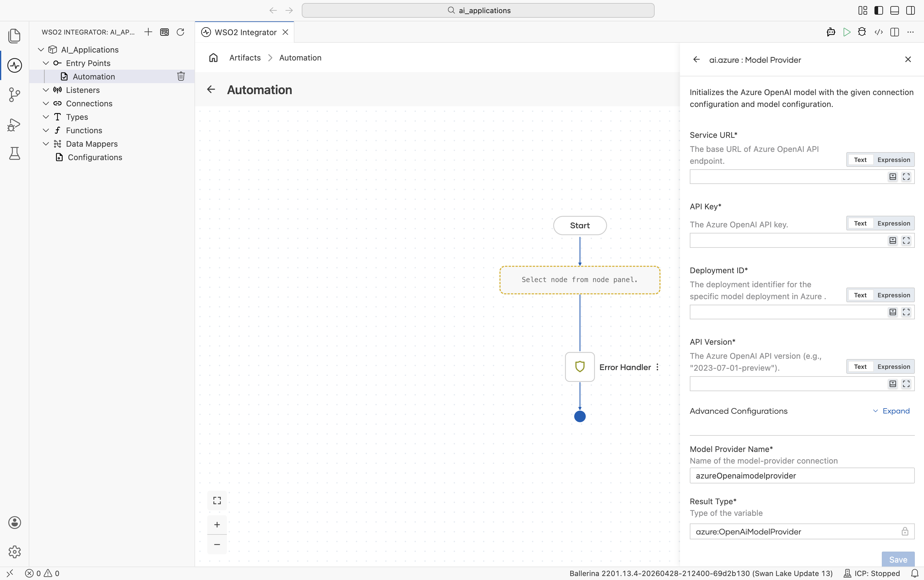Focus the Model Provider Name field
924x580 pixels.
pyautogui.click(x=802, y=475)
